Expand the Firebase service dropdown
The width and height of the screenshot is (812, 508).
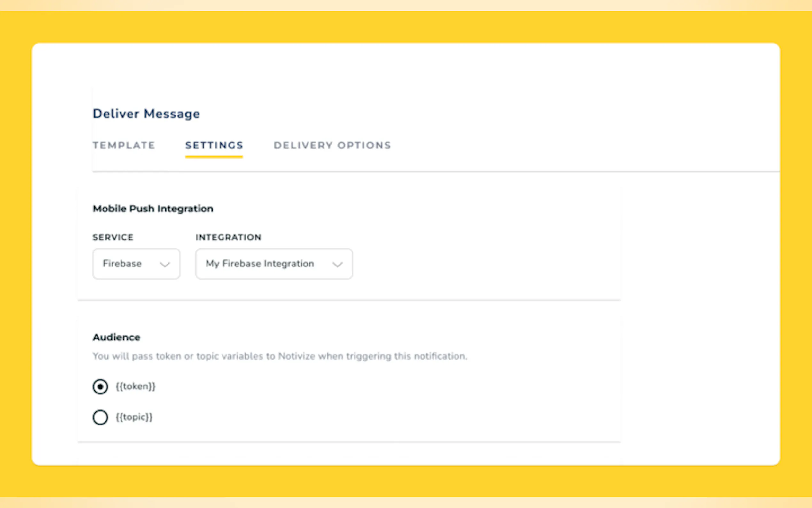(136, 264)
